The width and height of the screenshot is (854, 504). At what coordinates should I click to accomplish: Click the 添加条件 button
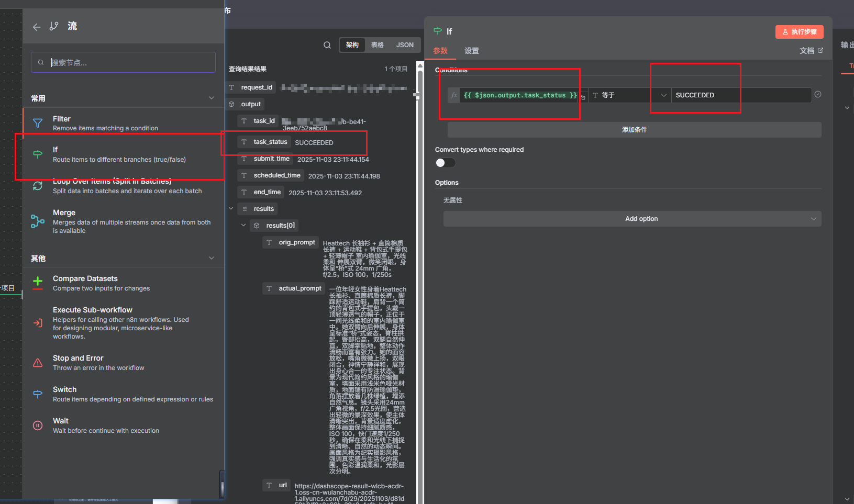(635, 130)
